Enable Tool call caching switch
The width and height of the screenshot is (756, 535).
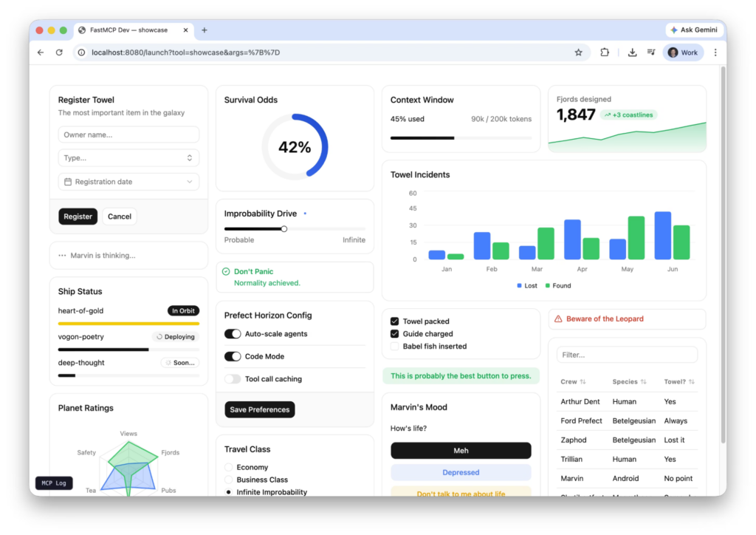tap(233, 379)
